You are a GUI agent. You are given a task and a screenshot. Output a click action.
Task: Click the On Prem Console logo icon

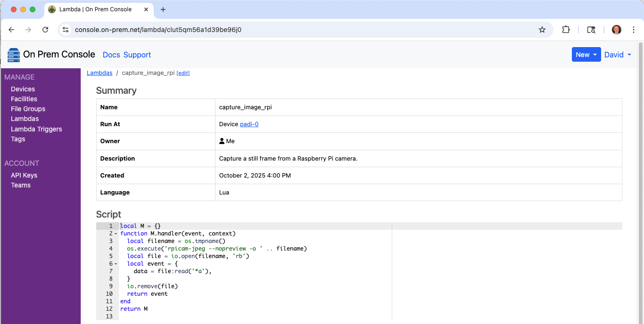click(x=13, y=55)
